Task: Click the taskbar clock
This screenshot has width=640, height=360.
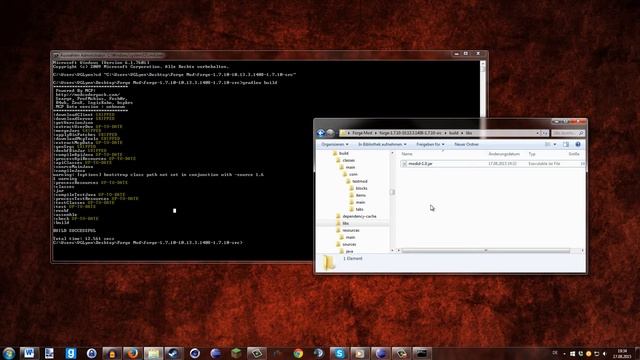Action: (622, 353)
